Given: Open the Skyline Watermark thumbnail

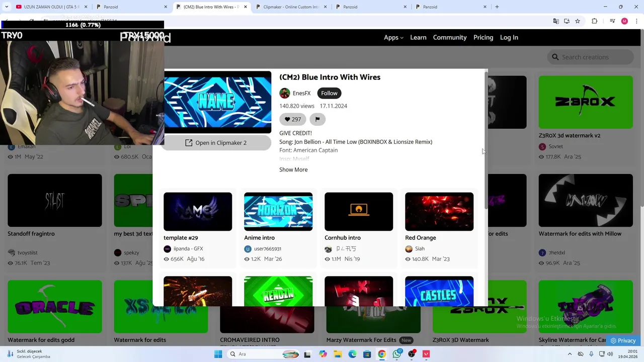Looking at the screenshot, I should click(586, 307).
